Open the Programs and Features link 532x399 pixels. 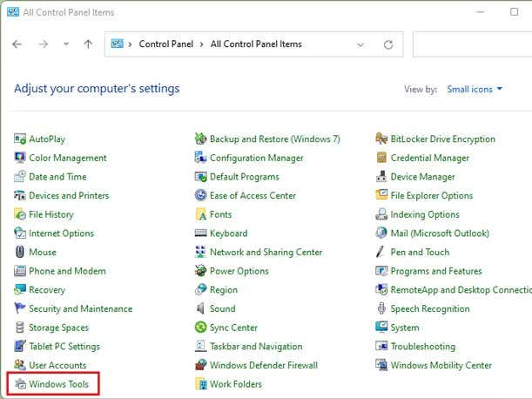point(435,271)
